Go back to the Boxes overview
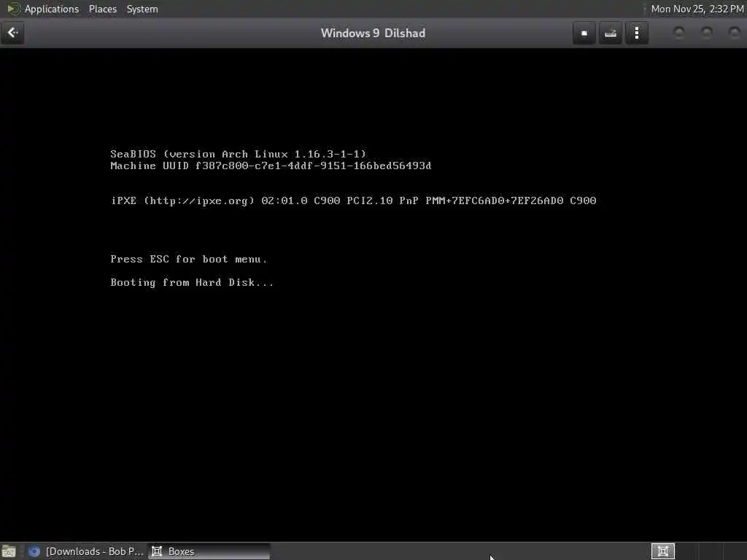Image resolution: width=747 pixels, height=560 pixels. pyautogui.click(x=12, y=33)
